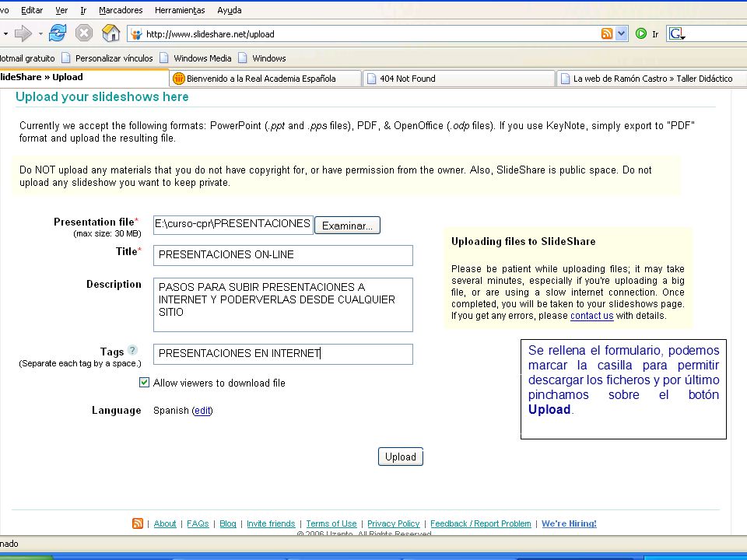Image resolution: width=747 pixels, height=560 pixels.
Task: Click the Tags help question mark icon
Action: pos(132,351)
